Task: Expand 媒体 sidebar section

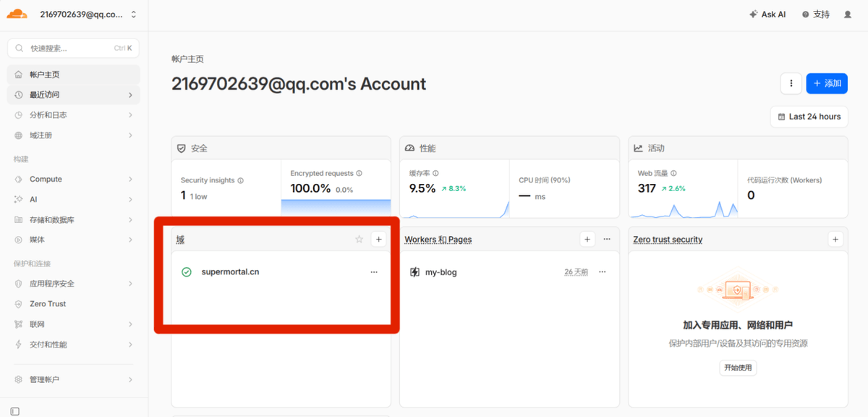Action: pyautogui.click(x=74, y=240)
